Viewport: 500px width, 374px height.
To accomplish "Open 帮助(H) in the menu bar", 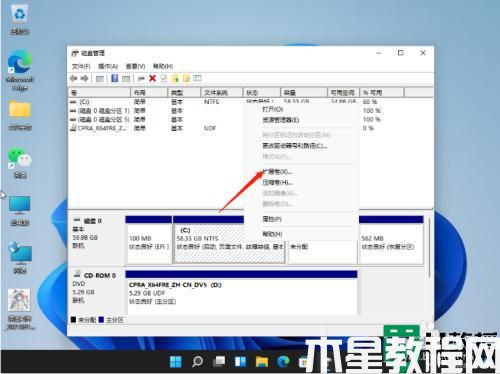I will point(163,66).
